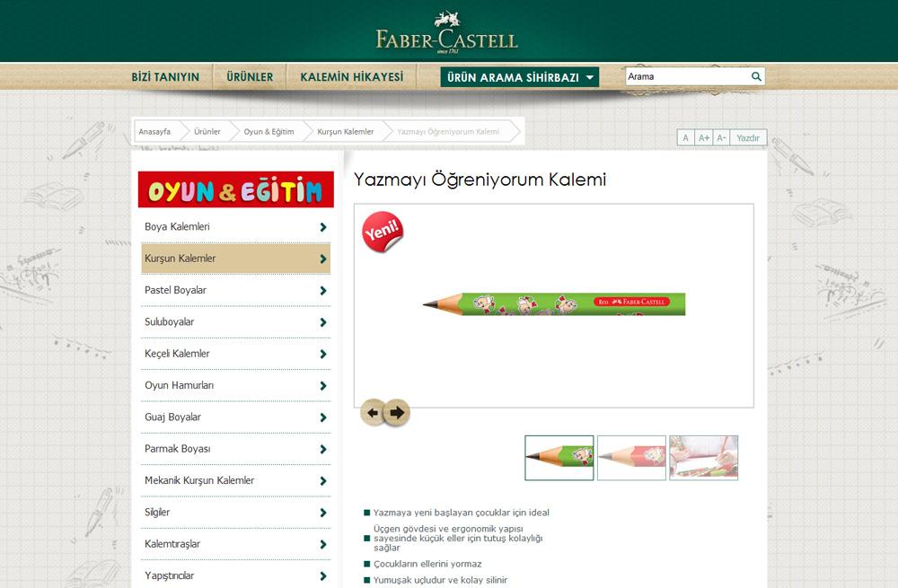
Task: Open Ürün Arama Sihirbazı dropdown
Action: (519, 77)
